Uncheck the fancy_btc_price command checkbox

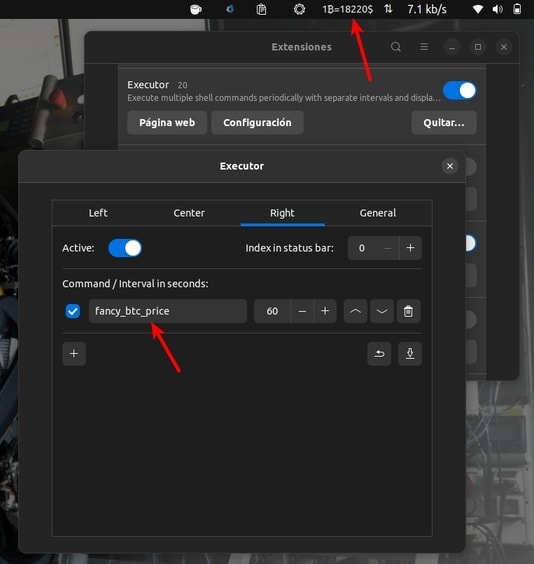[73, 311]
